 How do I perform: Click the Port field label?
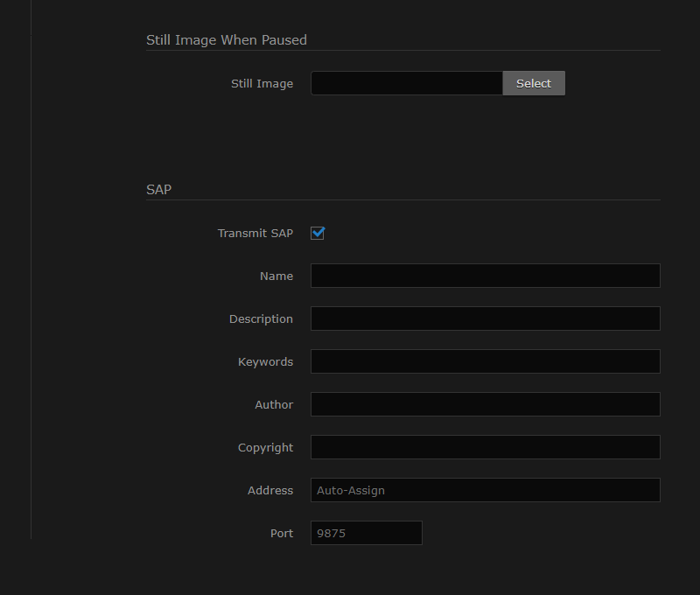(x=282, y=533)
